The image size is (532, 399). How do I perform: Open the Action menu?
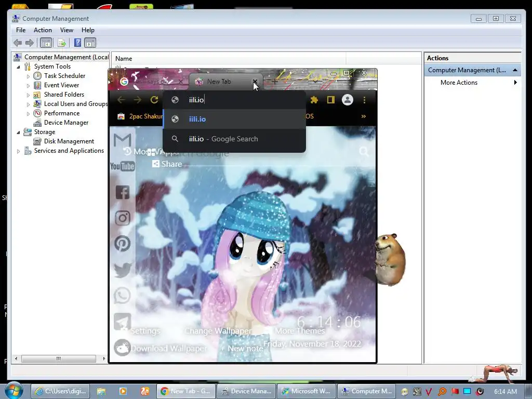[43, 30]
